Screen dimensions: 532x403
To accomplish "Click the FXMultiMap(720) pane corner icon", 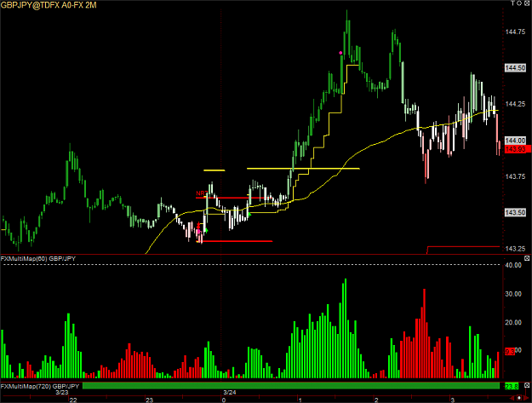I will (x=527, y=386).
